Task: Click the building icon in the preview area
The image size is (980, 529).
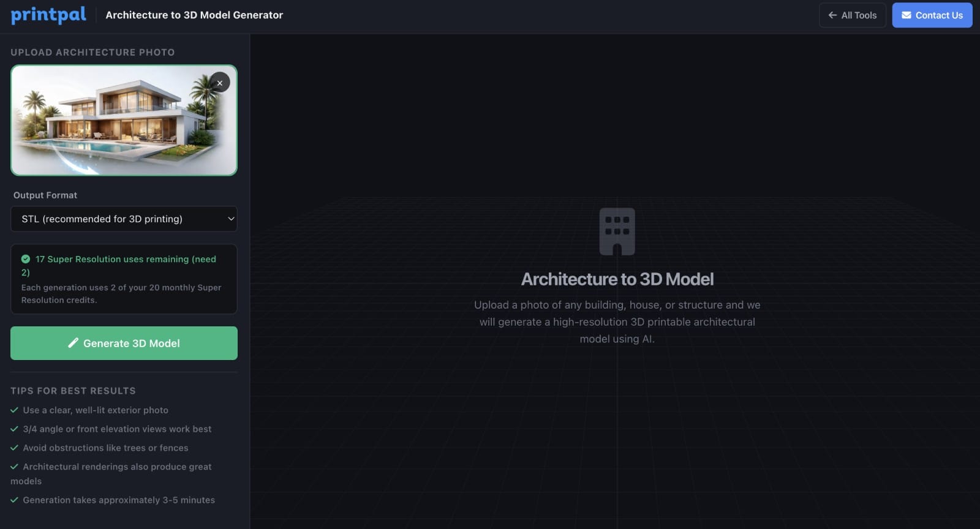Action: (617, 231)
